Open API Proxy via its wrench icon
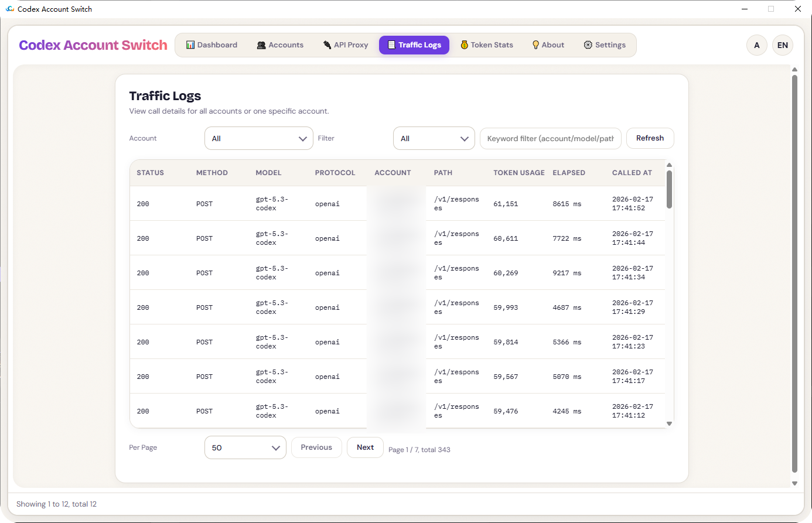812x523 pixels. pos(326,45)
